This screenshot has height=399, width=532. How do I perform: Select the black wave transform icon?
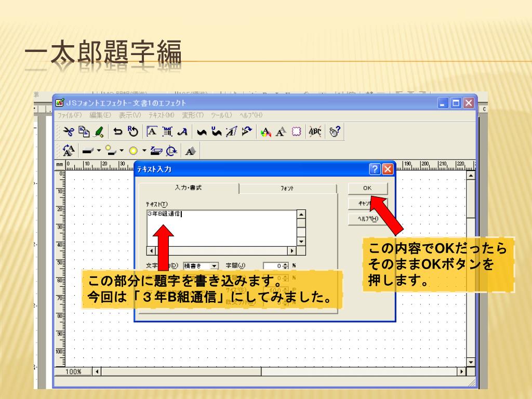tap(202, 132)
